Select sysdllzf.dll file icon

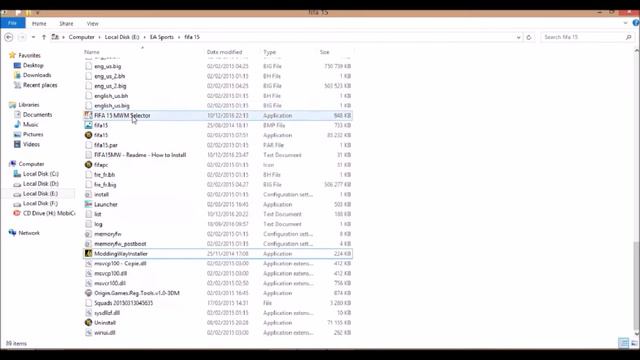(x=88, y=313)
